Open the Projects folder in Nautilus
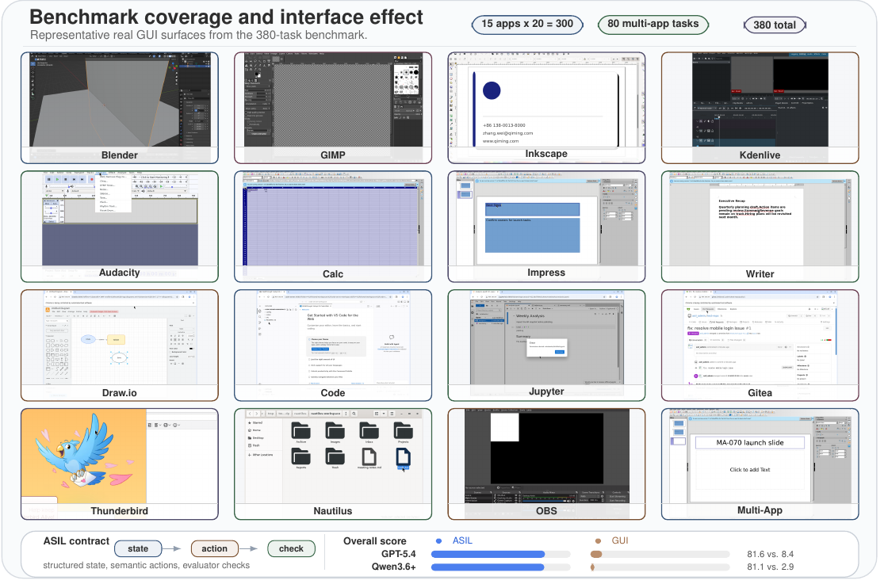888x588 pixels. click(x=404, y=431)
